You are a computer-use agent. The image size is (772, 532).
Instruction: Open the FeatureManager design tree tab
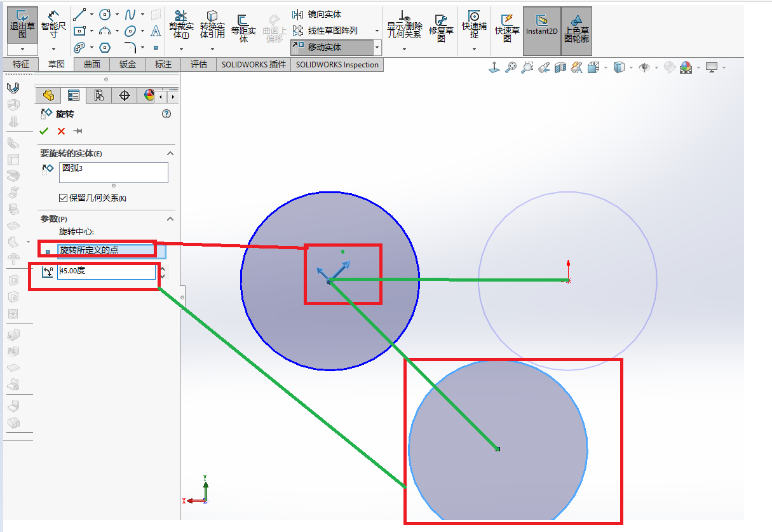click(48, 95)
